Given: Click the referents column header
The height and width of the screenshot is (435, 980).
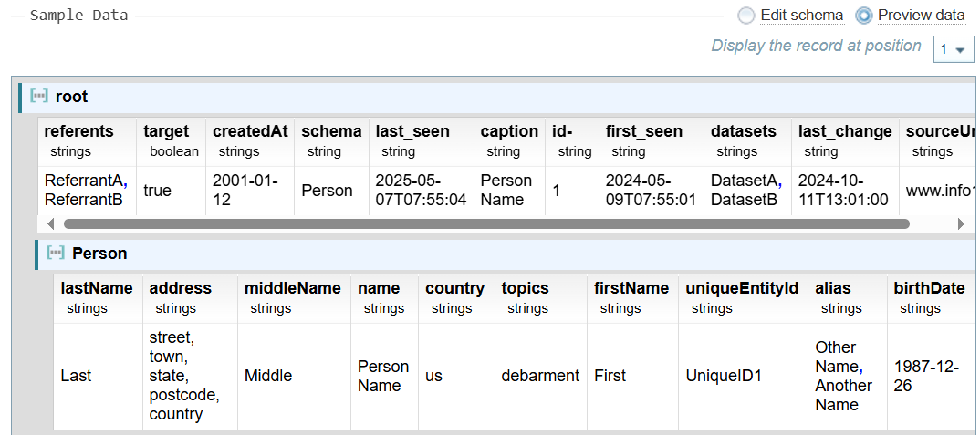Looking at the screenshot, I should click(x=79, y=131).
